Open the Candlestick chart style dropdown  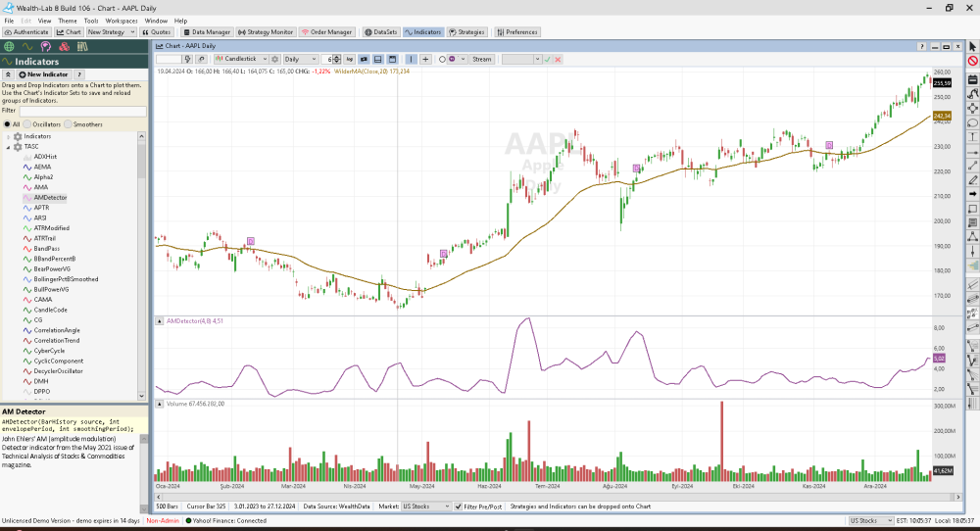(240, 59)
